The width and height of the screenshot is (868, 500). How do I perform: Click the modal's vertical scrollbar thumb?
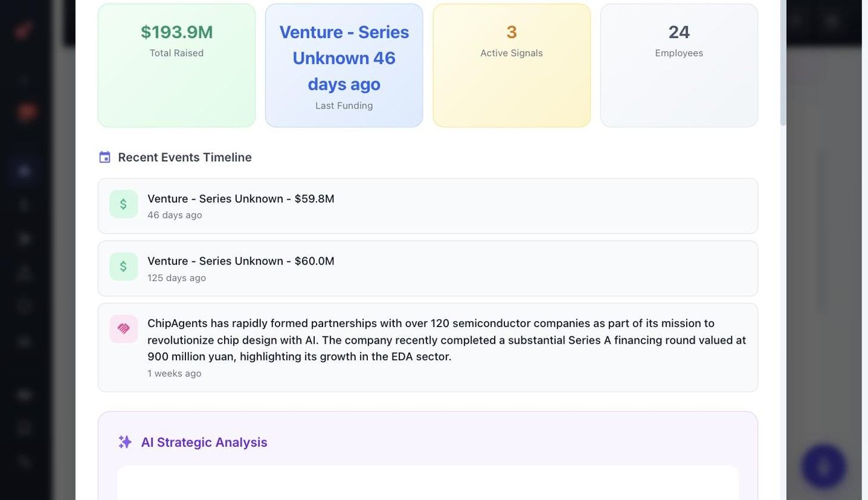[x=783, y=63]
